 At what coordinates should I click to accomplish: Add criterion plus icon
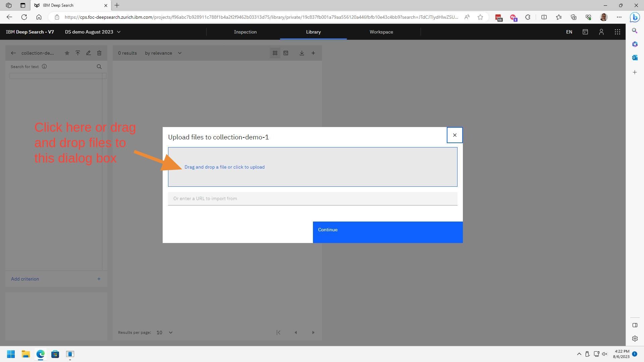pyautogui.click(x=99, y=279)
